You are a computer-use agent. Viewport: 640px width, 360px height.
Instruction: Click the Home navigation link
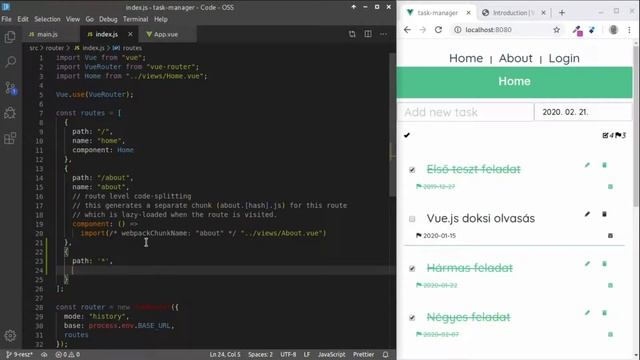(466, 58)
